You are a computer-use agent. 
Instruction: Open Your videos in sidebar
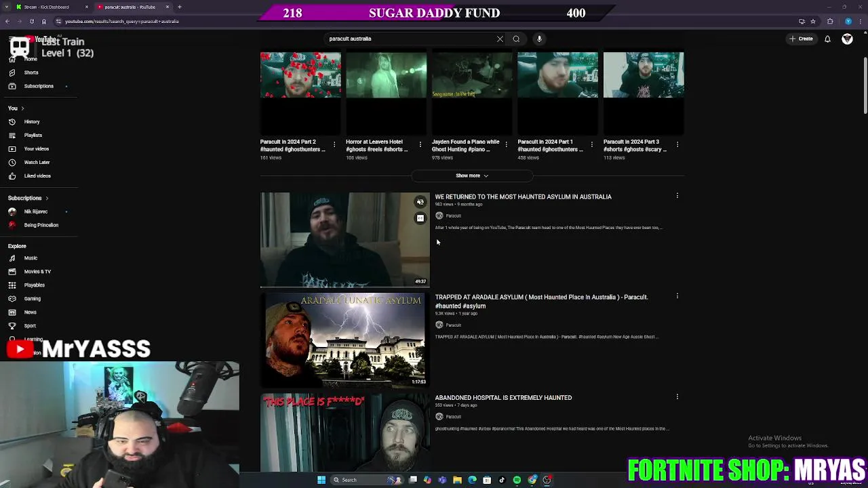[36, 149]
